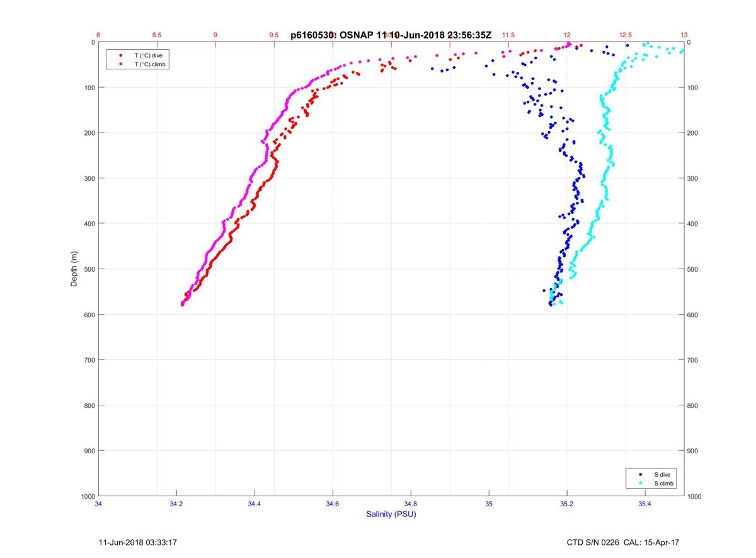Click the '300' tick on the right depth axis
This screenshot has width=756, height=558.
click(x=694, y=178)
